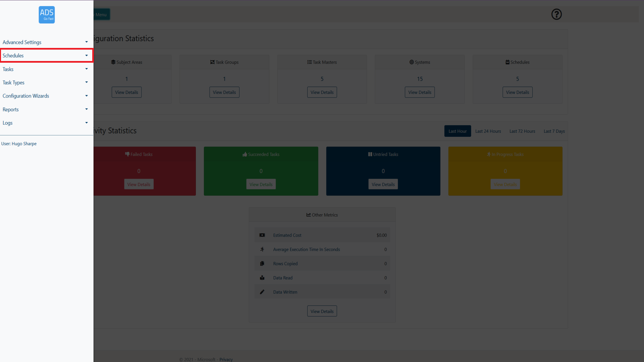View Details under Systems card
Image resolution: width=644 pixels, height=362 pixels.
coord(419,93)
